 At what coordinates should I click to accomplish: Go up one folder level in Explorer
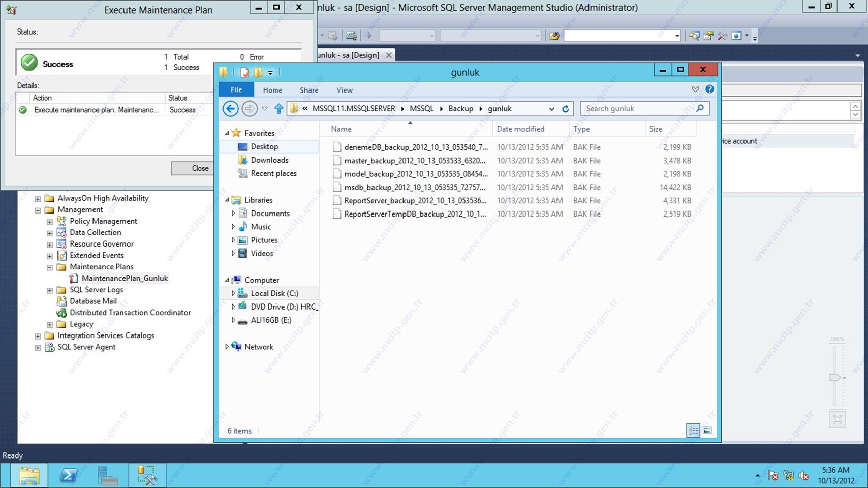278,108
